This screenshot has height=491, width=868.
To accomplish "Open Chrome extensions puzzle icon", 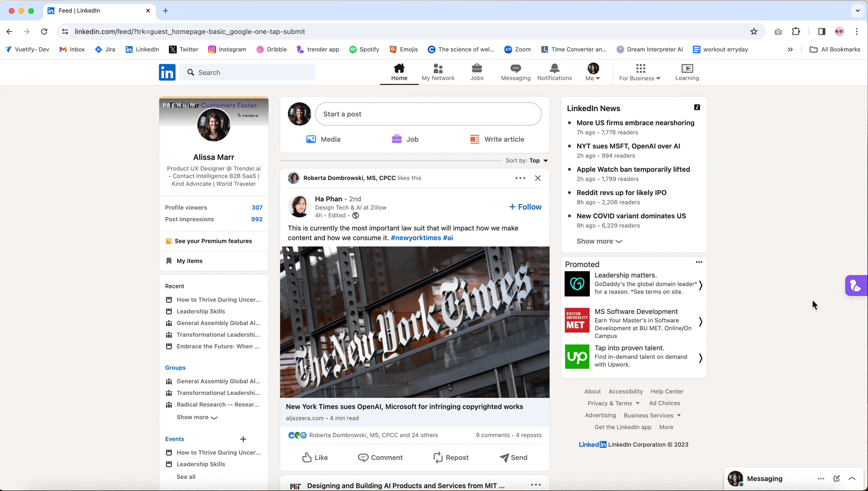I will [x=796, y=32].
